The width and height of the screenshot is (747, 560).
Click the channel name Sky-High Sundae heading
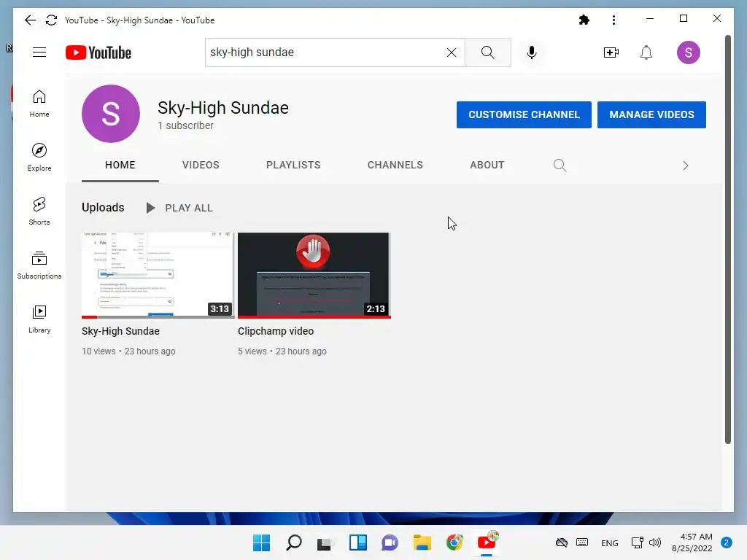[x=223, y=108]
